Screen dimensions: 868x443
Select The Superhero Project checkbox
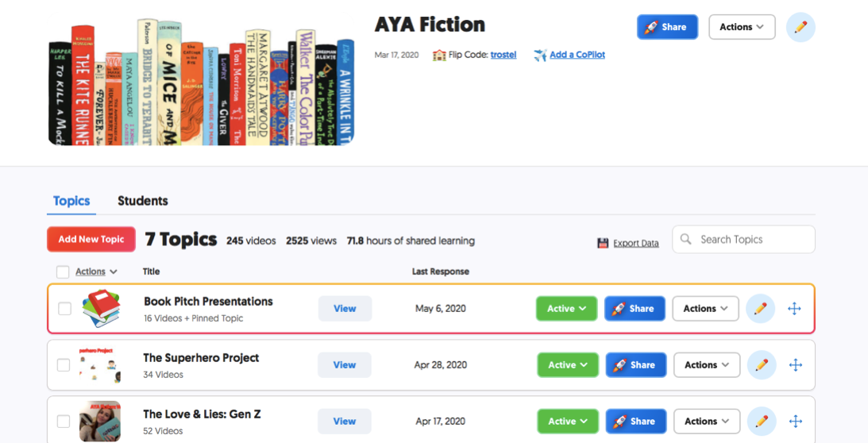(x=64, y=365)
